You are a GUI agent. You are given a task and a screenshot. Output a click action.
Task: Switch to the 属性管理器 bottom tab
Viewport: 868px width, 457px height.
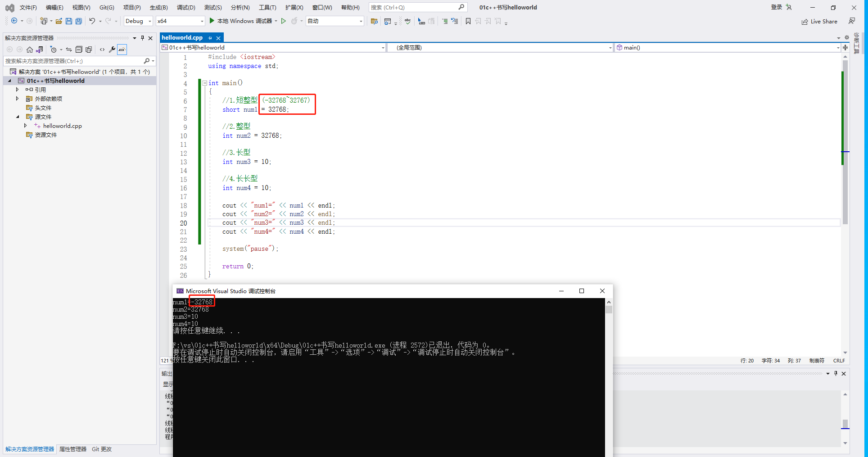tap(73, 449)
